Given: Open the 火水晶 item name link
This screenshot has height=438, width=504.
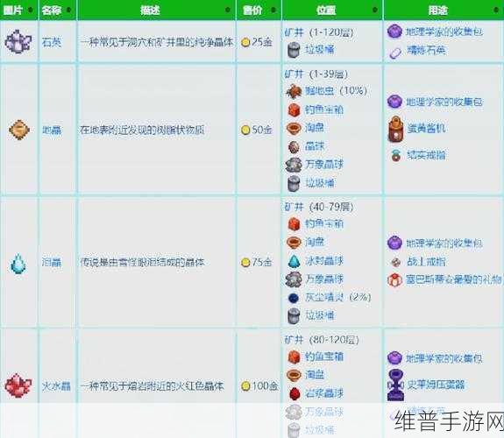Looking at the screenshot, I should 56,386.
